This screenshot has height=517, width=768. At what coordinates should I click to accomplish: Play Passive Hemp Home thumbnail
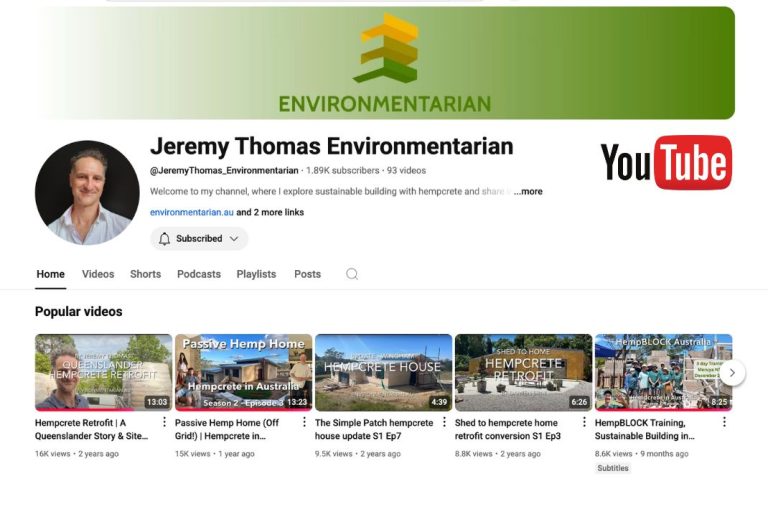(x=243, y=373)
